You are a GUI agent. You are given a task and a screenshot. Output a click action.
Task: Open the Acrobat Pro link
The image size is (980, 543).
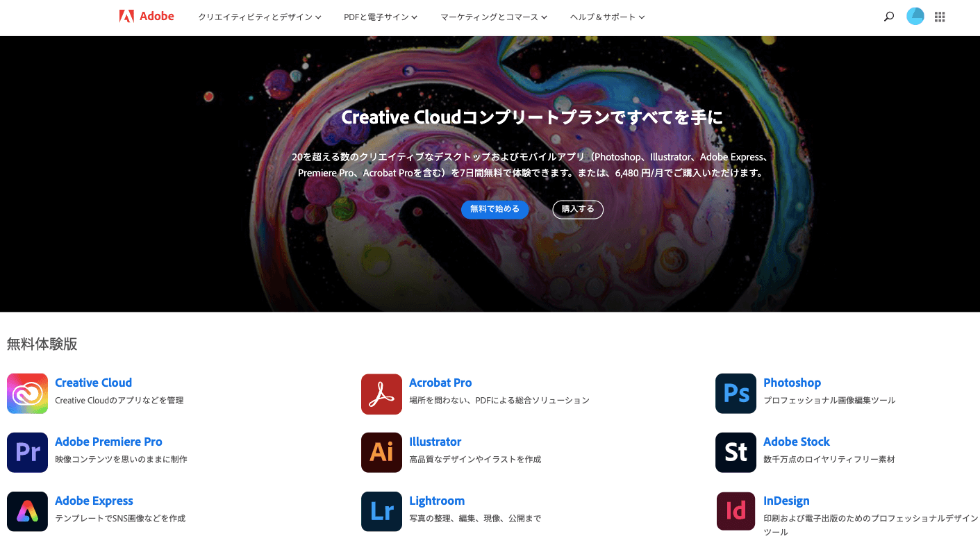[x=440, y=383]
